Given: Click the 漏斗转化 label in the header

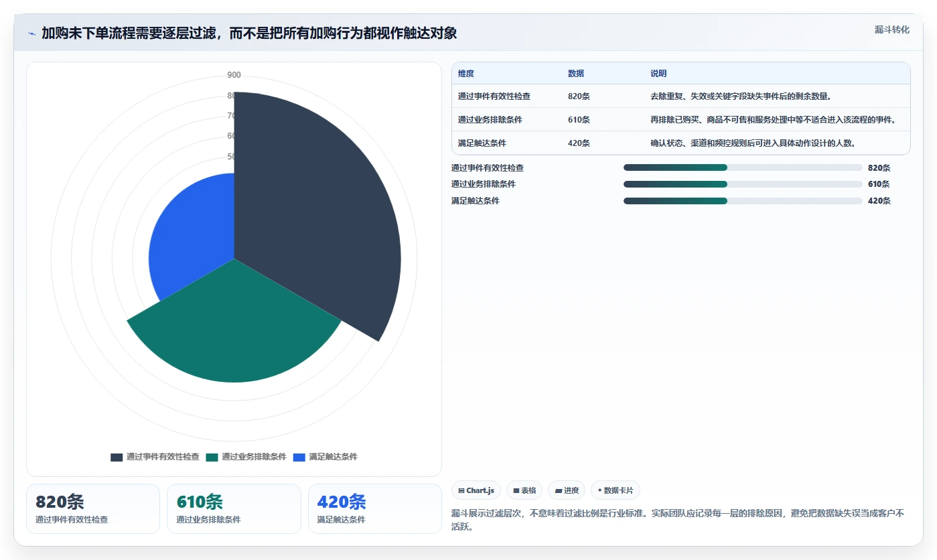Looking at the screenshot, I should click(891, 29).
